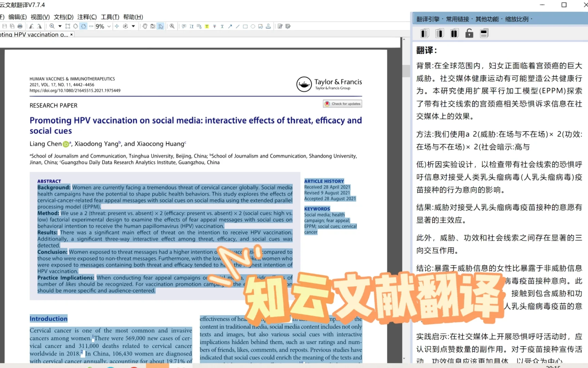The height and width of the screenshot is (368, 588).
Task: Click Liang Chen's ORCID iD icon
Action: point(66,144)
